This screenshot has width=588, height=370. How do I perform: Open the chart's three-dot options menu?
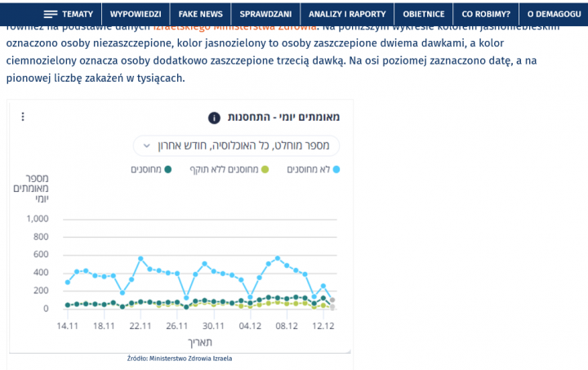point(22,117)
